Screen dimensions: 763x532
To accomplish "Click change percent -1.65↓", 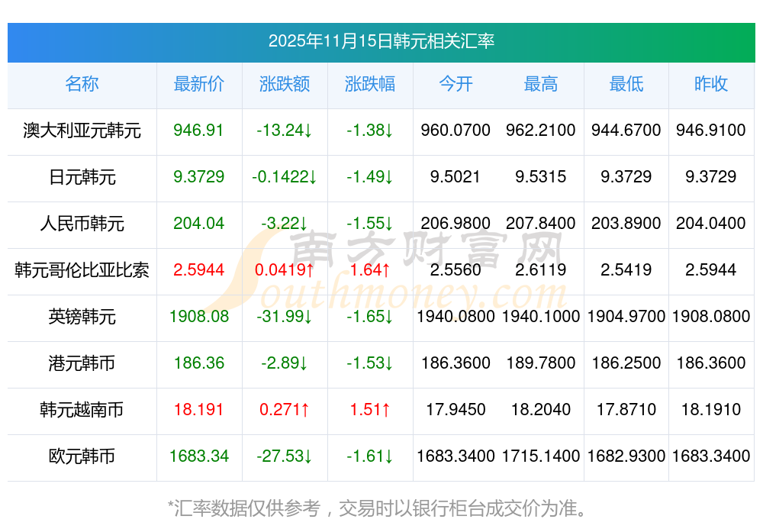I will (370, 317).
